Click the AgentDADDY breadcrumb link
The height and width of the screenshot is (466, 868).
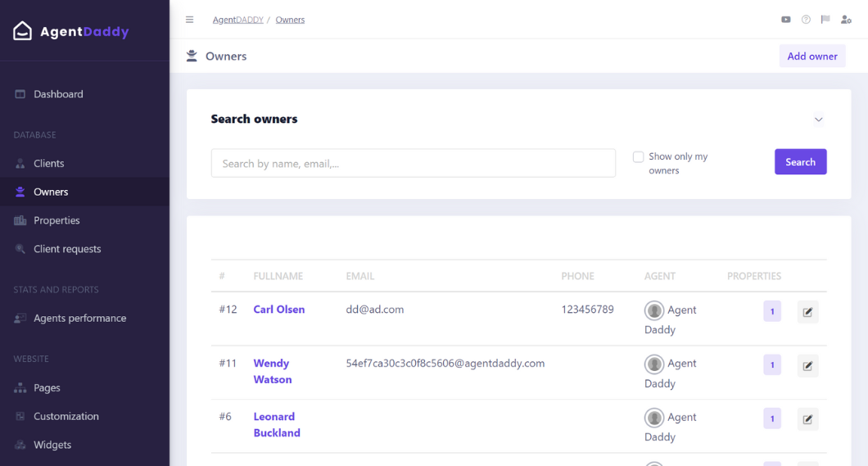(x=238, y=20)
